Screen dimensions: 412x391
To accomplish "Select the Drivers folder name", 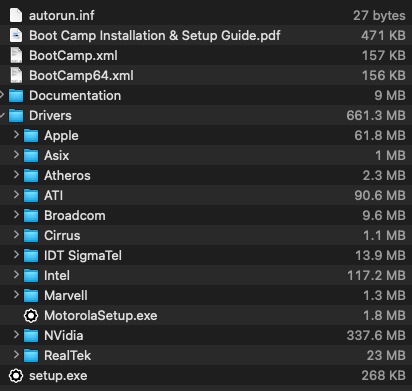I will point(50,116).
